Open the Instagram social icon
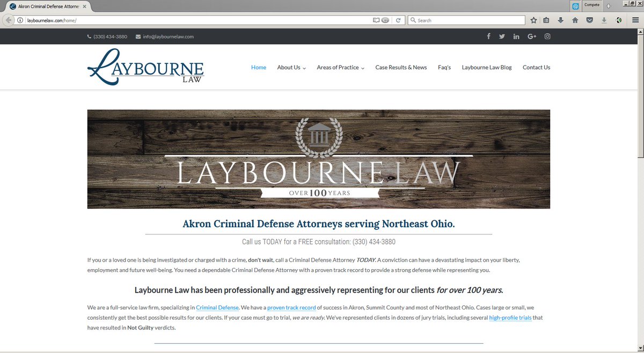This screenshot has height=353, width=644. point(547,37)
